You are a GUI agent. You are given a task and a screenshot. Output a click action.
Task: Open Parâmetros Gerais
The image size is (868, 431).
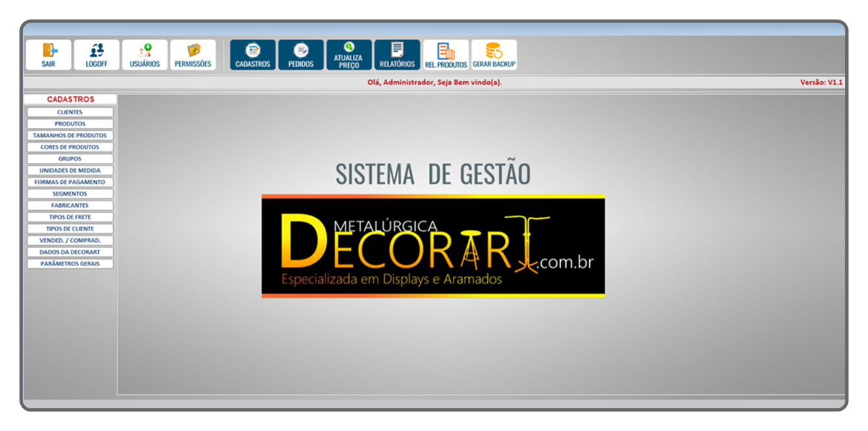point(70,264)
